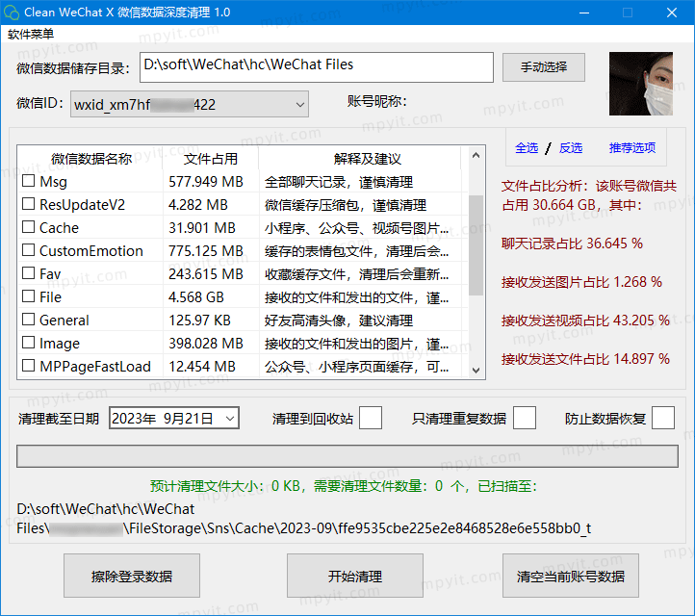Toggle the 只清理重复数据 checkbox
Viewport: 695px width, 616px height.
click(x=525, y=418)
